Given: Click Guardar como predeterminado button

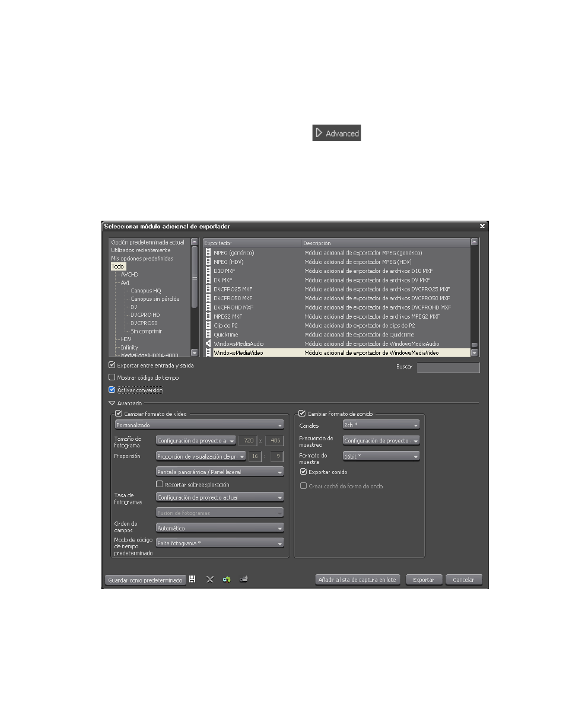Looking at the screenshot, I should (145, 580).
